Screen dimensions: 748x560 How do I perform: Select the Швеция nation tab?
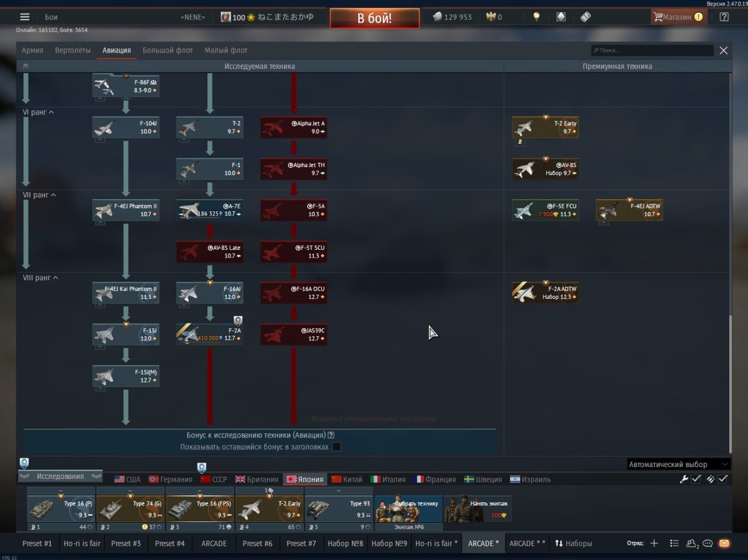coord(483,479)
